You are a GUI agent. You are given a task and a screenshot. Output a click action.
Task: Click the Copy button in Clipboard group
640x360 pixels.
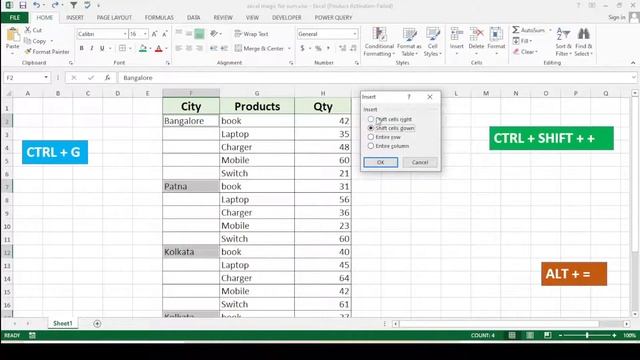[35, 41]
